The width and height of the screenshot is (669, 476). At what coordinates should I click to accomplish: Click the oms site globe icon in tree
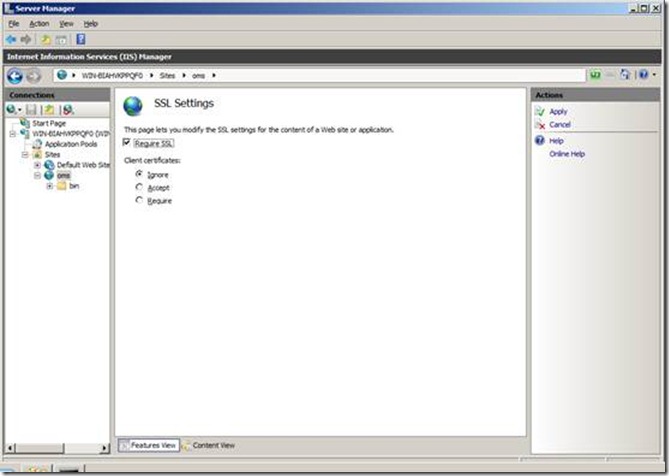click(49, 175)
